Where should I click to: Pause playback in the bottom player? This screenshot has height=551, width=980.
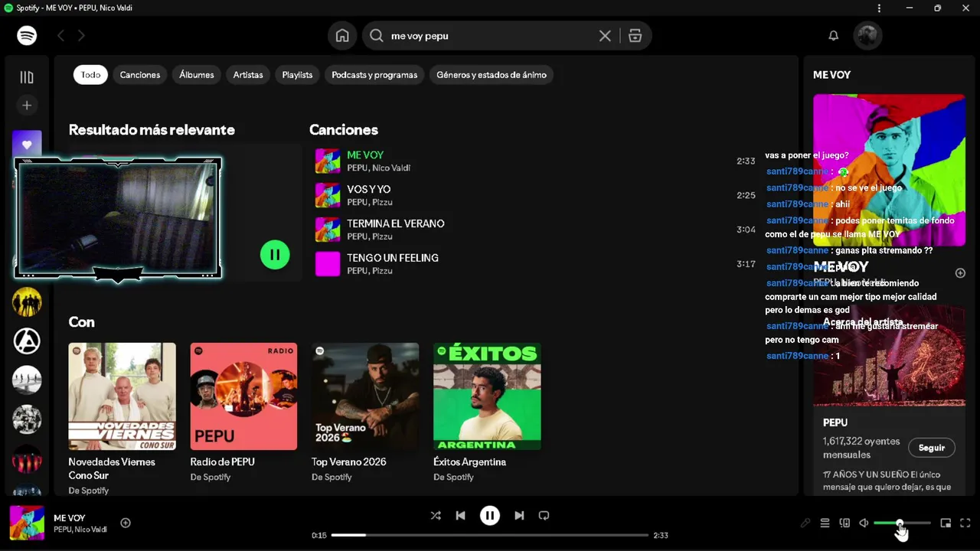coord(490,516)
